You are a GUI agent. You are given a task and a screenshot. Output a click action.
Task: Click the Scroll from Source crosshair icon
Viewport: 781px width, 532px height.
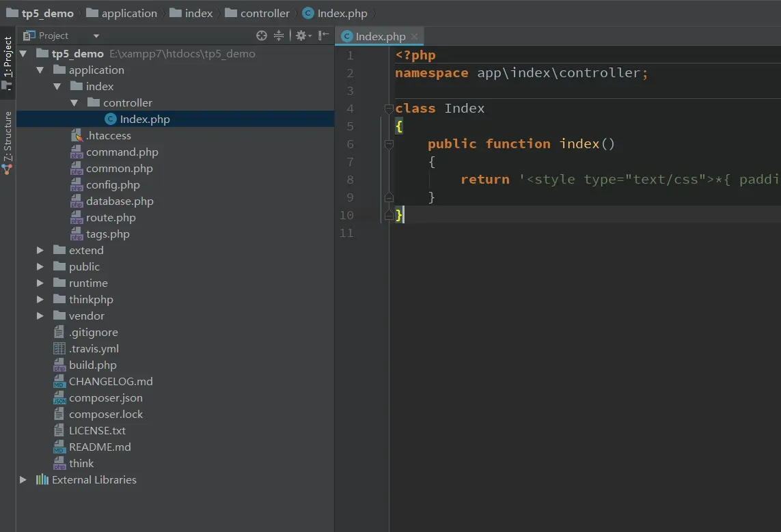click(x=261, y=36)
